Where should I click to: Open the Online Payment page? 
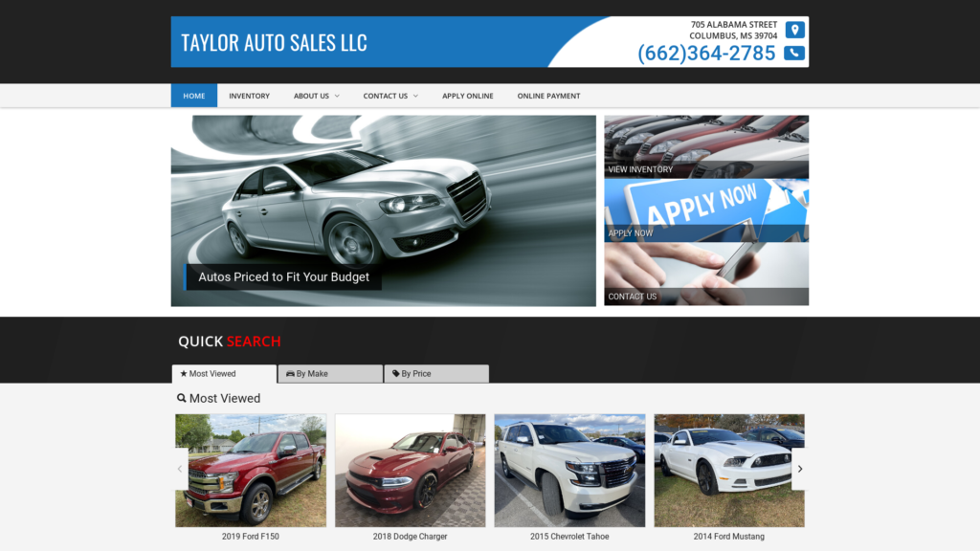pos(548,96)
